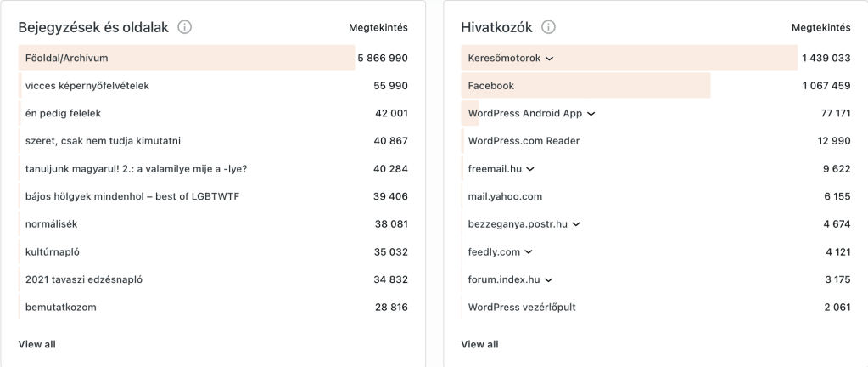Expand forum.index.hu referrer chevron
The image size is (868, 367).
[547, 279]
